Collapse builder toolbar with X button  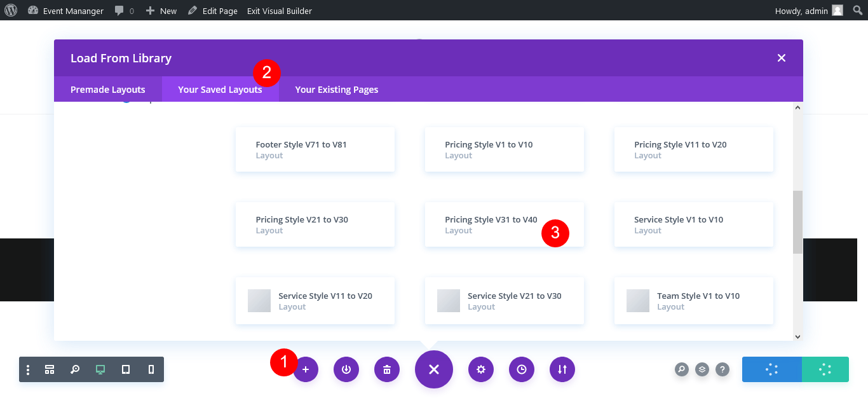434,369
